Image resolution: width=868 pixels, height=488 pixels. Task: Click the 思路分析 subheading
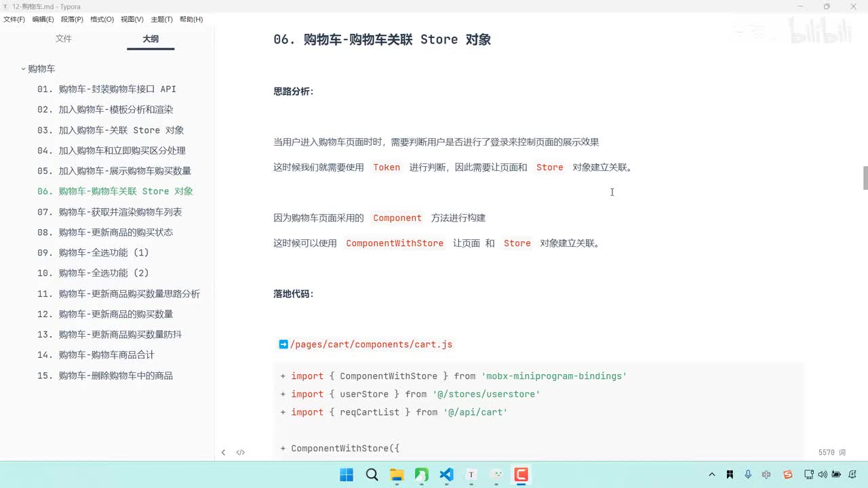(294, 91)
